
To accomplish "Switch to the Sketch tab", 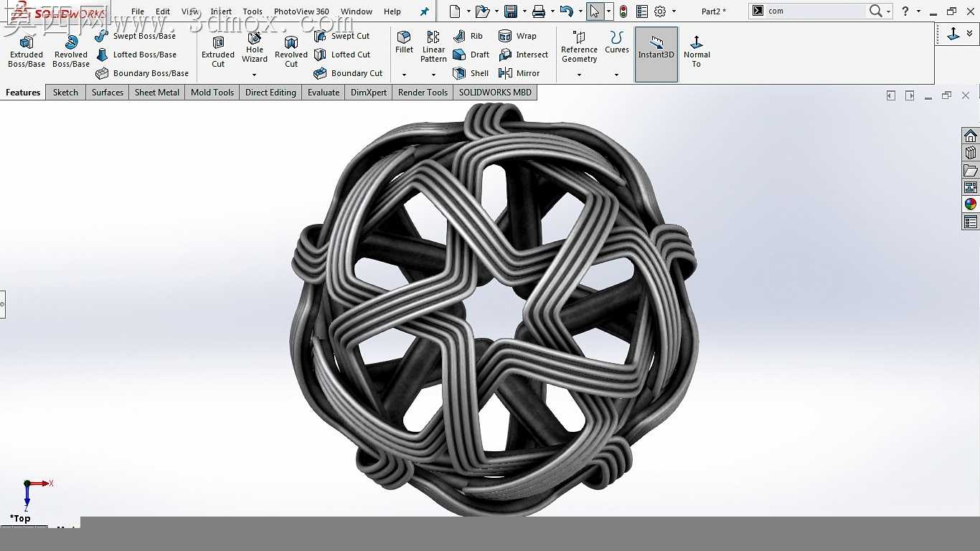I will tap(65, 93).
